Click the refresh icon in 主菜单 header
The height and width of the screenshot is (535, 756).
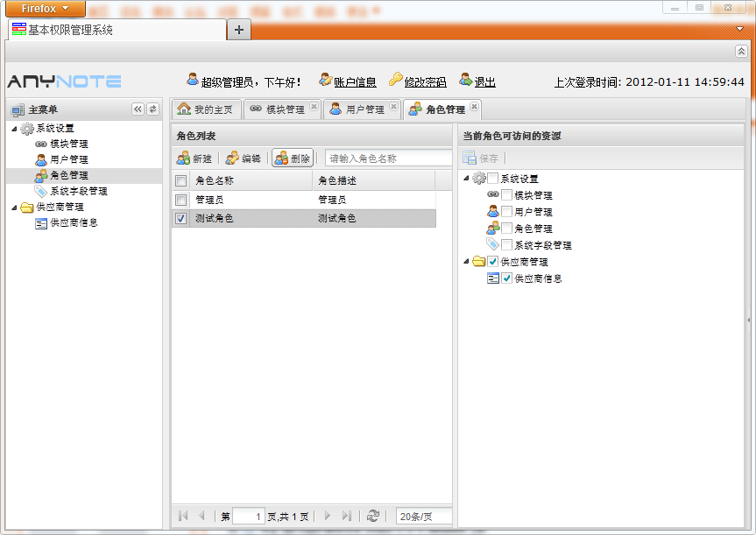(152, 109)
